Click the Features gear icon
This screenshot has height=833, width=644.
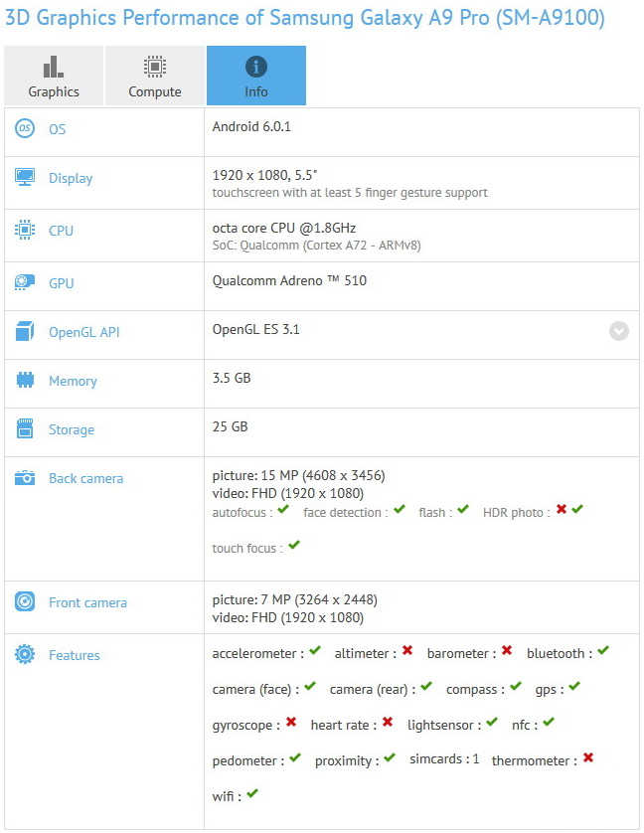point(25,655)
